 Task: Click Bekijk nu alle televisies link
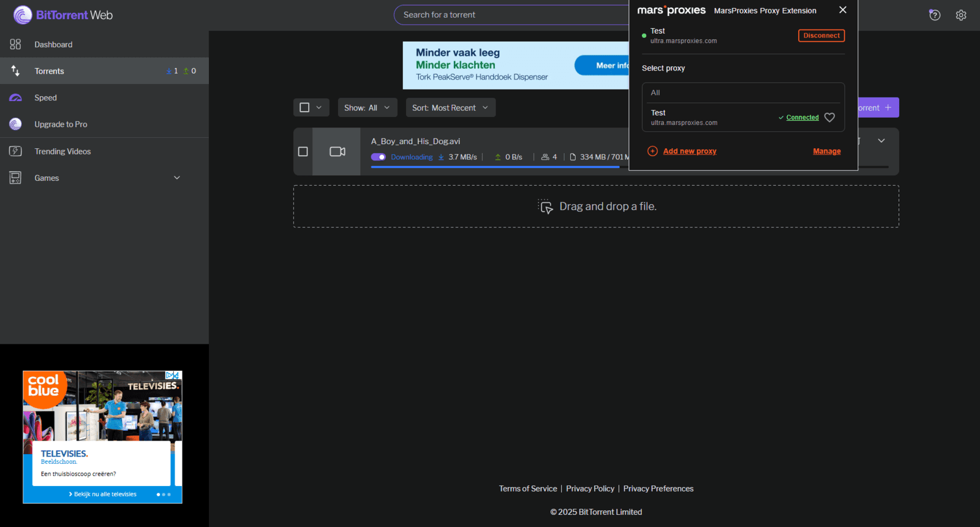(x=103, y=494)
